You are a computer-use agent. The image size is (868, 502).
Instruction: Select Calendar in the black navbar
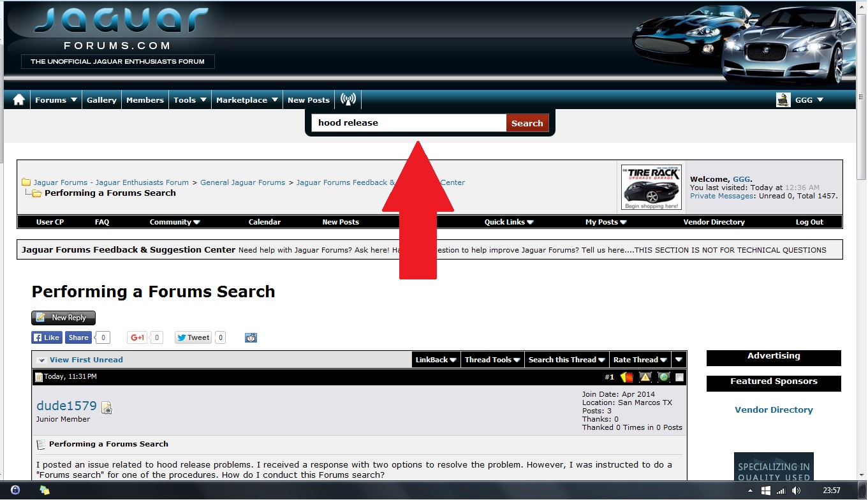pyautogui.click(x=265, y=222)
